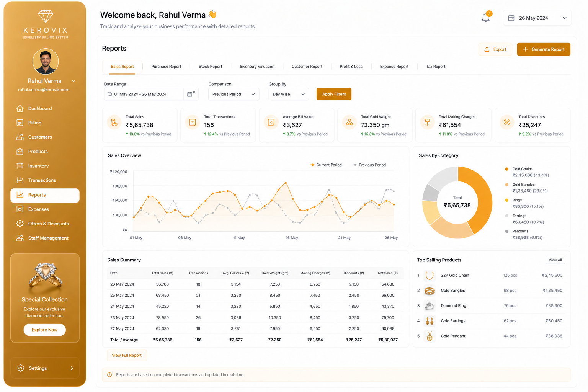Screen dimensions: 588x392
Task: Open the 26 May 2024 date dropdown
Action: pyautogui.click(x=537, y=18)
